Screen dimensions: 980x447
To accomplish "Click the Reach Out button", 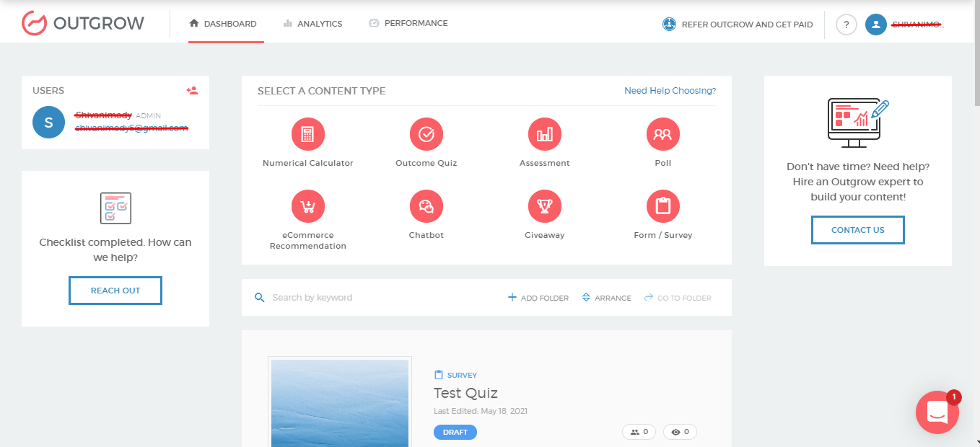I will point(115,291).
